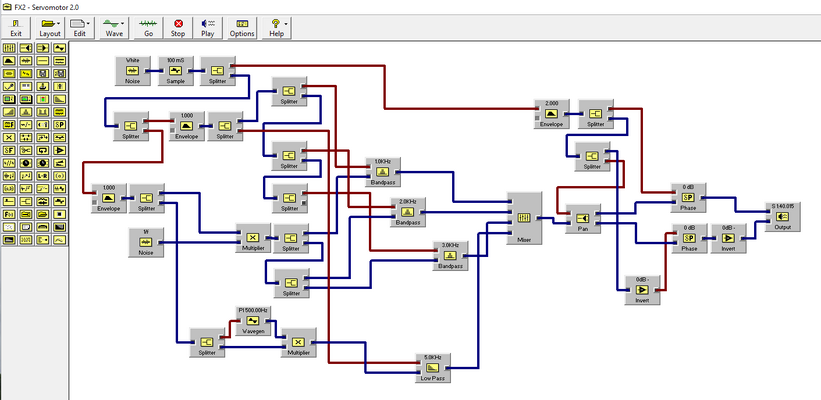This screenshot has height=400, width=821.
Task: Select the 5.0KHz Low Pass node
Action: pos(433,368)
